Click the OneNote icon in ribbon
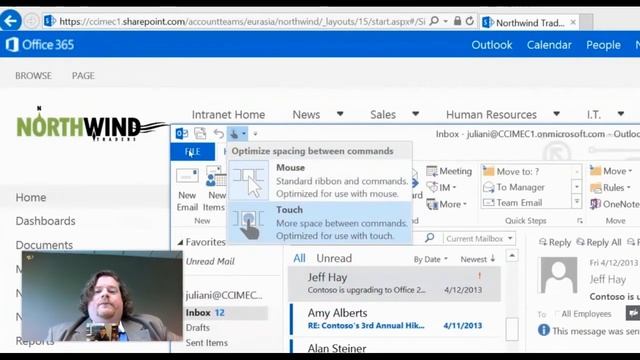The image size is (640, 360). coord(596,204)
